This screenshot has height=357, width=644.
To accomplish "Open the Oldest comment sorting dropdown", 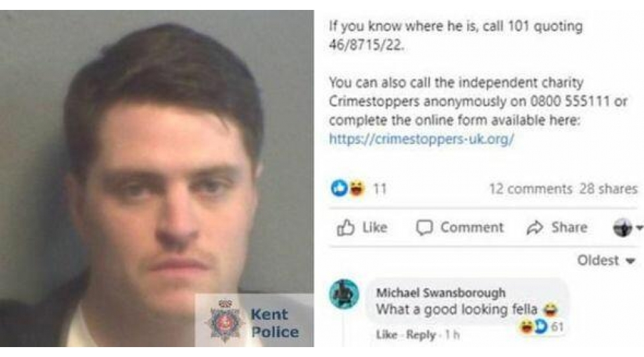I will 606,260.
